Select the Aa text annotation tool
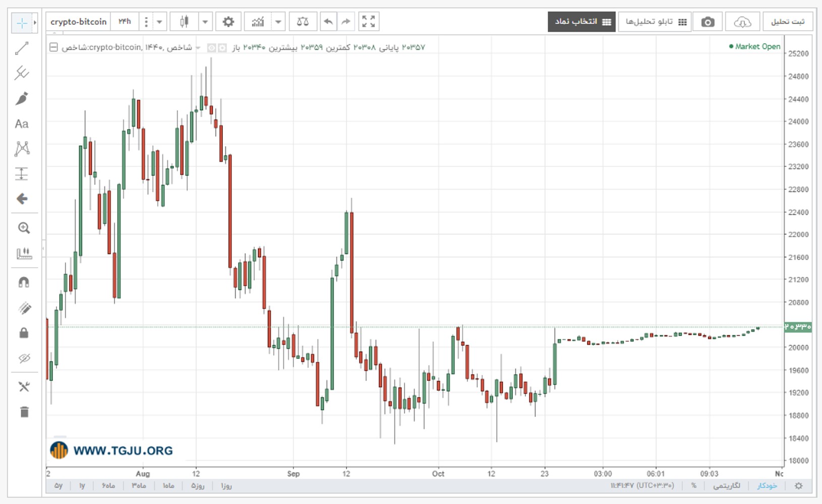 pos(22,124)
